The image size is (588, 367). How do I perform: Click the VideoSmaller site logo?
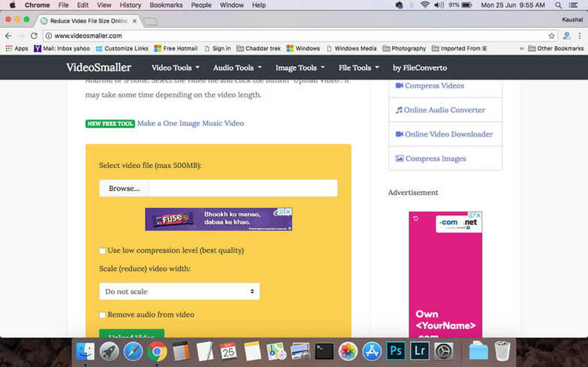(x=98, y=68)
